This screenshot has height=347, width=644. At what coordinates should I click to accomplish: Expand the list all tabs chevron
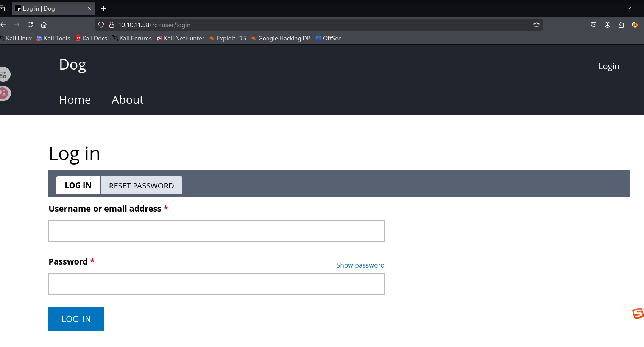coord(628,8)
